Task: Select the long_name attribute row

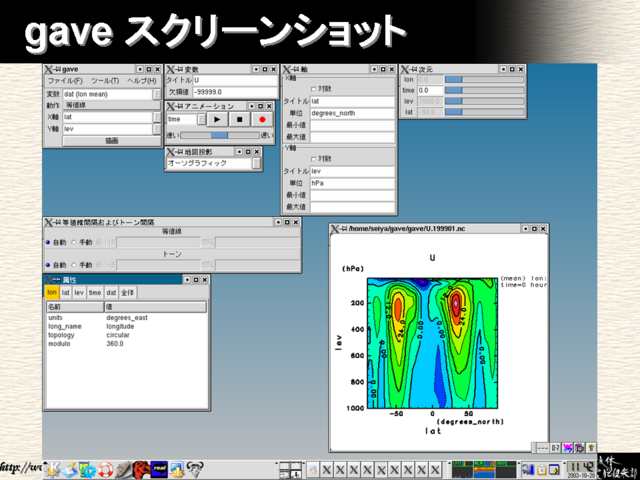Action: 127,327
